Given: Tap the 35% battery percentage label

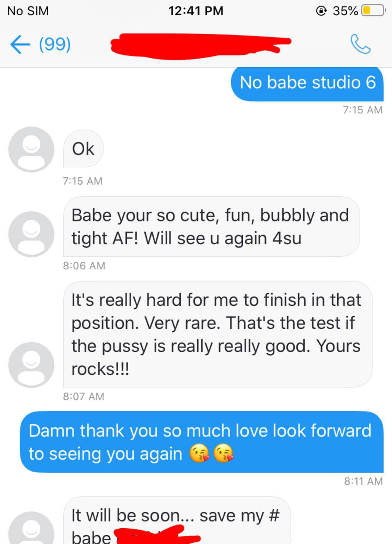Looking at the screenshot, I should [345, 11].
